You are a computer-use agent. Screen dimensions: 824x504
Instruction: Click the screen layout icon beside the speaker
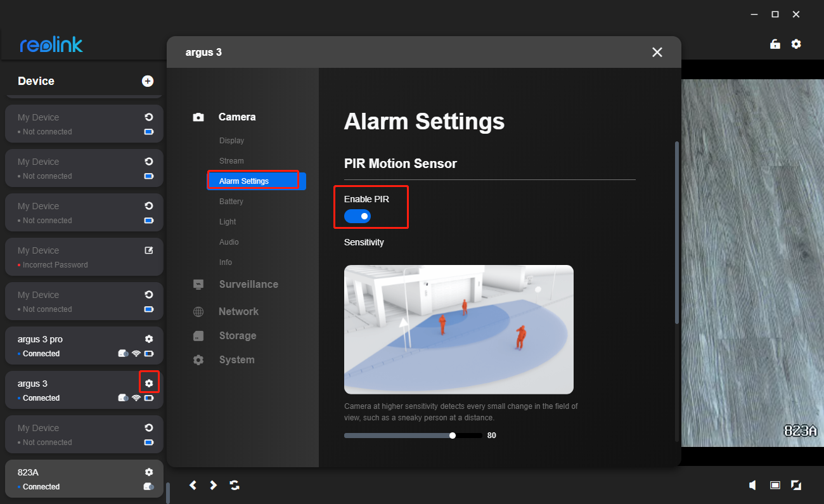pyautogui.click(x=775, y=485)
